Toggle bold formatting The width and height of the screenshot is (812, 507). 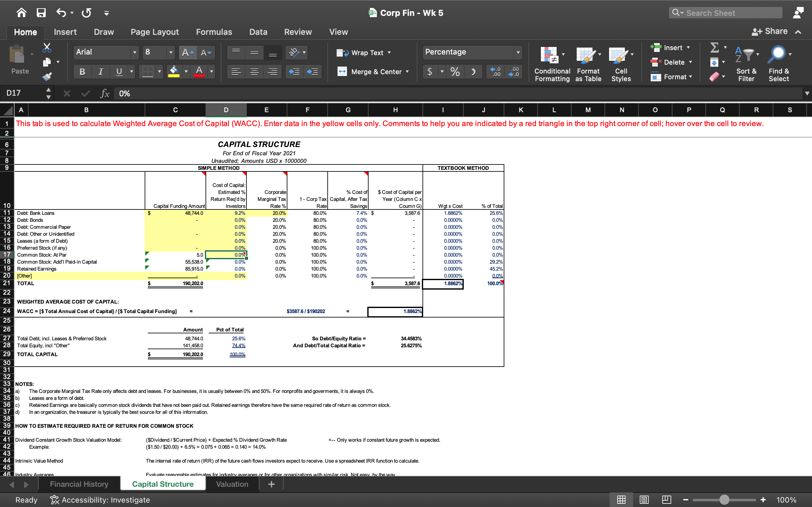point(82,71)
